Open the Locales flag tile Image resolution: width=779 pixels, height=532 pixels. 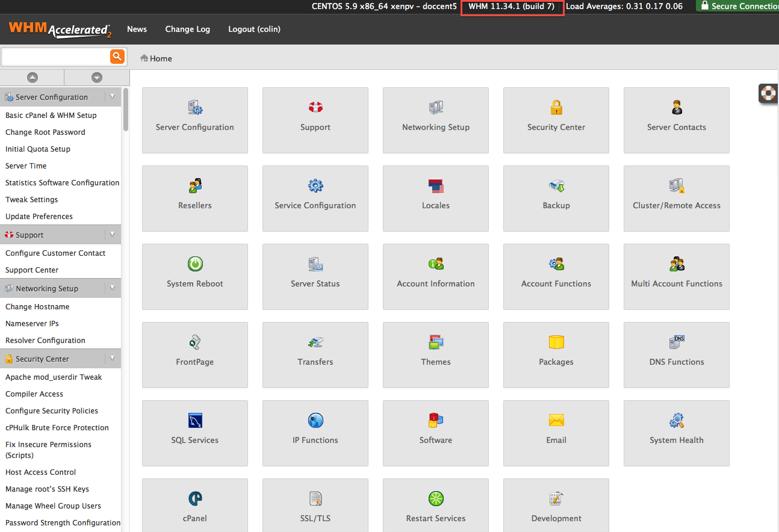(x=436, y=199)
